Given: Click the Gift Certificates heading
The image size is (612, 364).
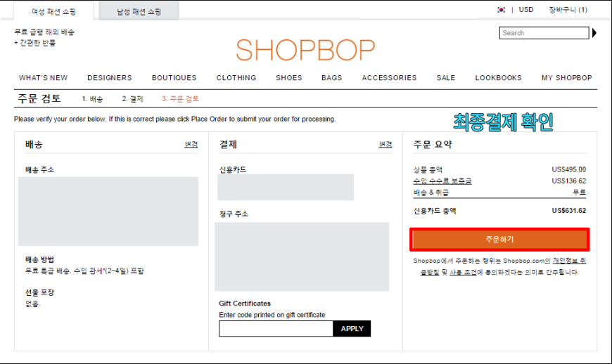Looking at the screenshot, I should [x=245, y=303].
